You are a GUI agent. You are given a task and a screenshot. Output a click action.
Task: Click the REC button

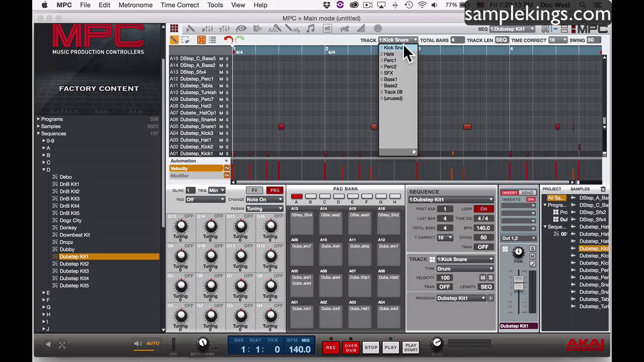click(x=331, y=347)
